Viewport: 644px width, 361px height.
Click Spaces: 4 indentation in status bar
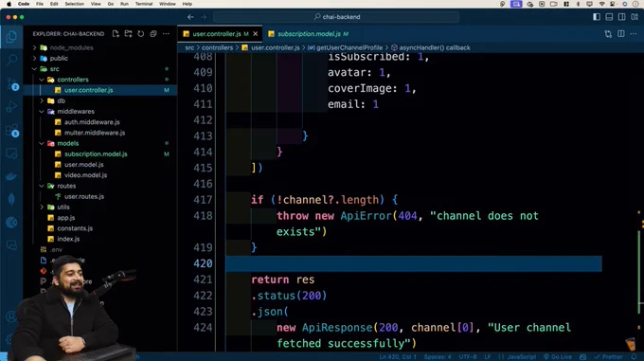click(x=438, y=357)
